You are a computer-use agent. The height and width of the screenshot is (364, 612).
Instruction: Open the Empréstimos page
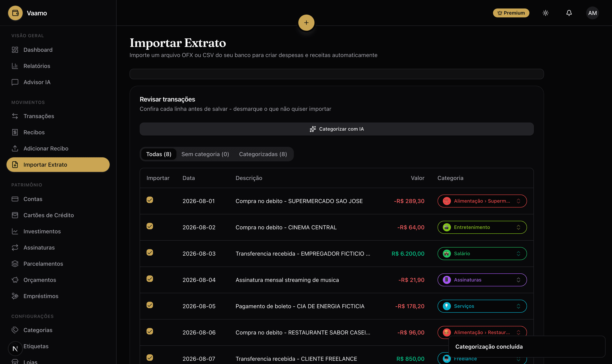pos(58,296)
